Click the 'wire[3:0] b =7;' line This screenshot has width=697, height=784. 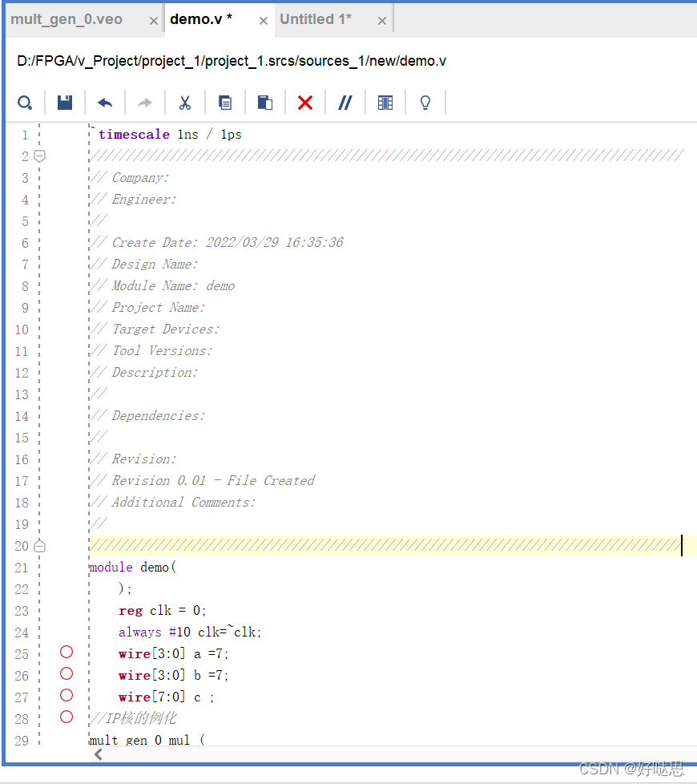174,676
